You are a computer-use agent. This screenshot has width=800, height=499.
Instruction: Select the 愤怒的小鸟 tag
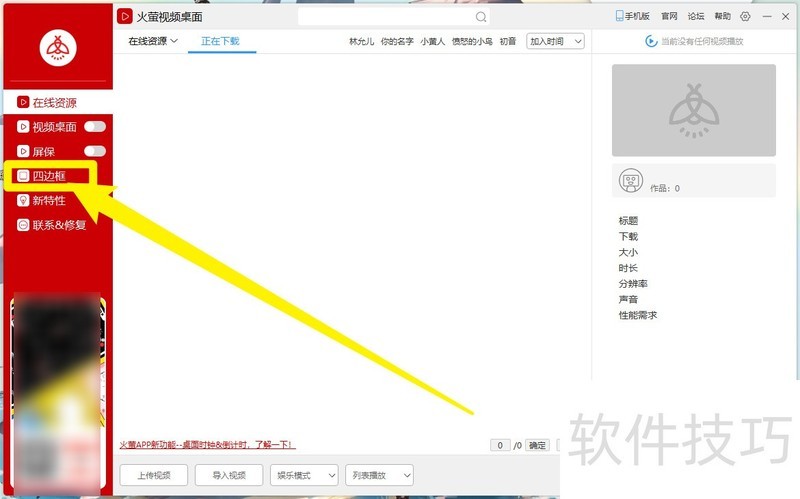(472, 41)
